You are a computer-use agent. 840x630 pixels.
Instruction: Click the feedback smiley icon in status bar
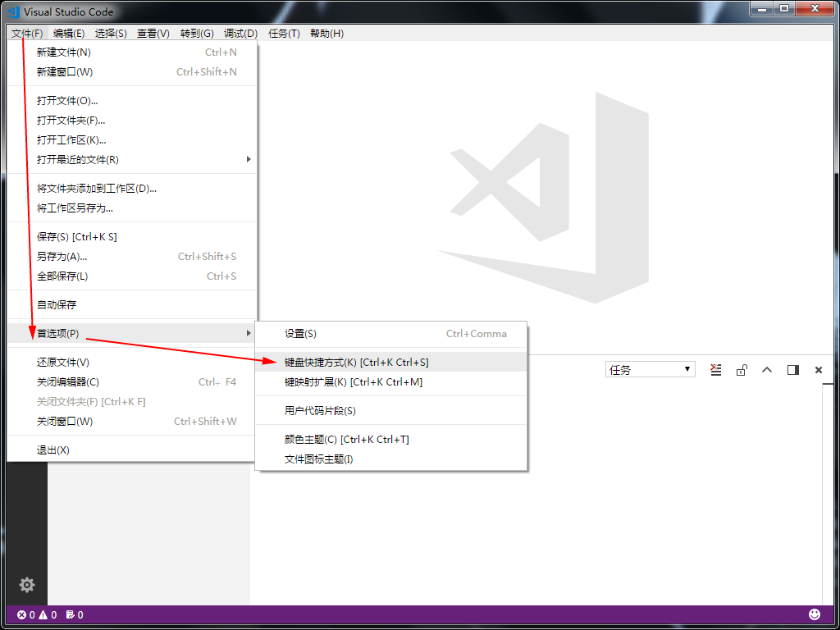pos(815,614)
